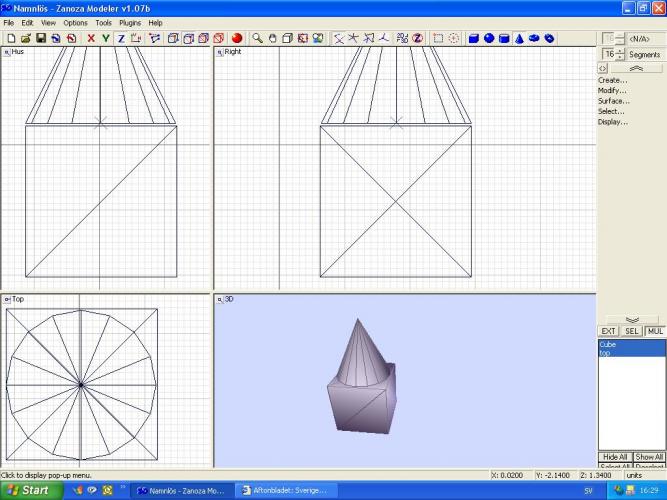The height and width of the screenshot is (500, 667).
Task: Create a torus primitive from toolbar
Action: pyautogui.click(x=535, y=38)
